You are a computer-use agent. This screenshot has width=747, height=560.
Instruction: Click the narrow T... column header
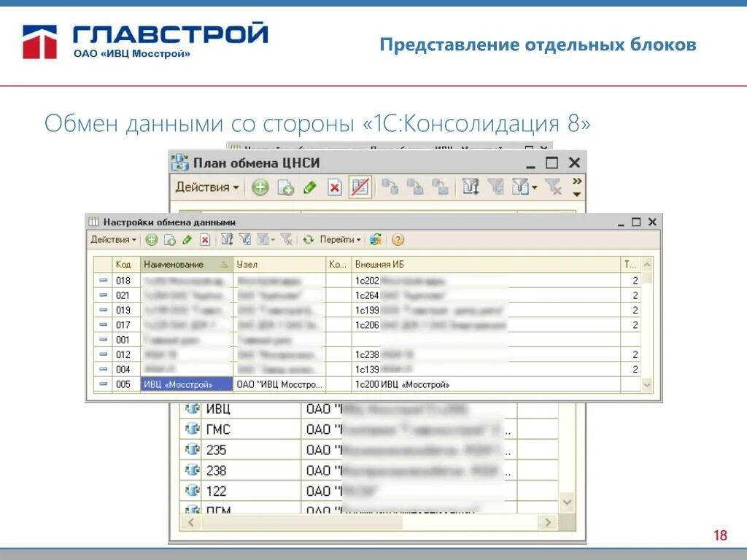coord(630,264)
